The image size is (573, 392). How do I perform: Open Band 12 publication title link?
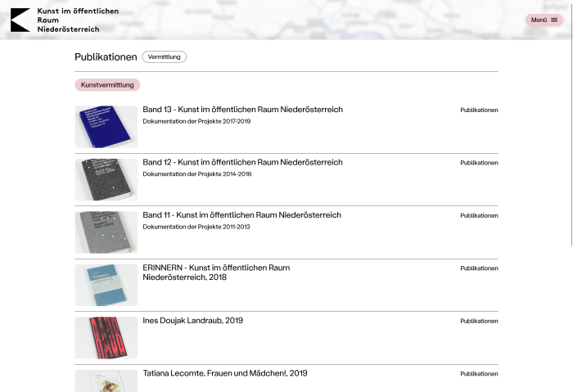(242, 162)
